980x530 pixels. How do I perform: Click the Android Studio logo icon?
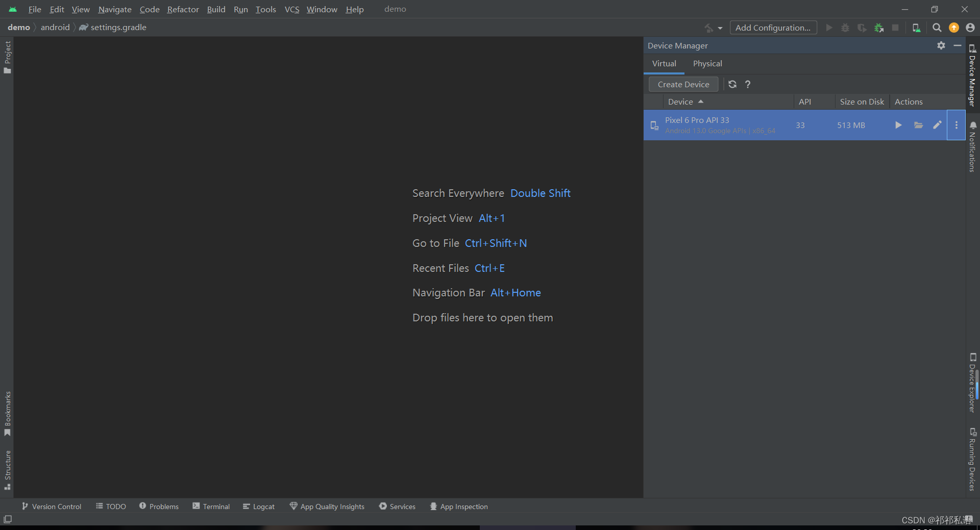pos(13,9)
